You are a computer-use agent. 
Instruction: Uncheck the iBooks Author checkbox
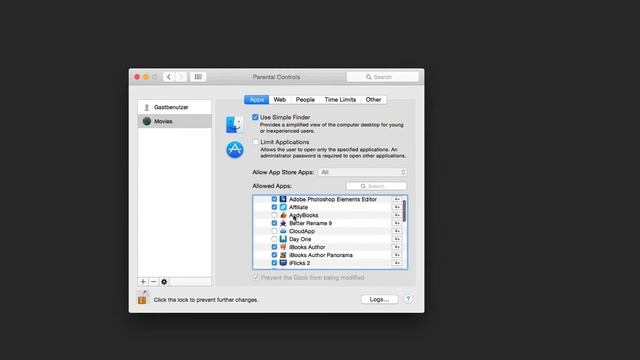[x=274, y=247]
